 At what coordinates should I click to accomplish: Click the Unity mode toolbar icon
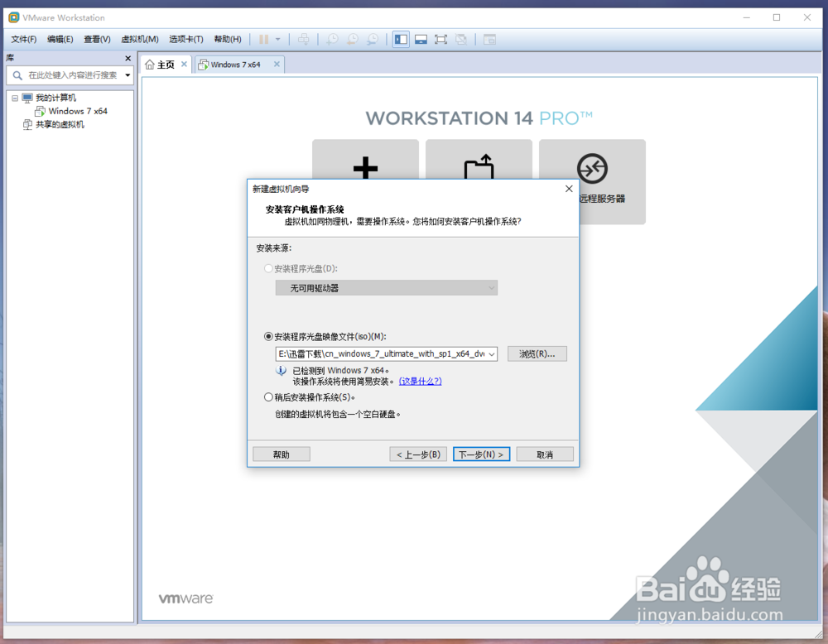pyautogui.click(x=461, y=39)
